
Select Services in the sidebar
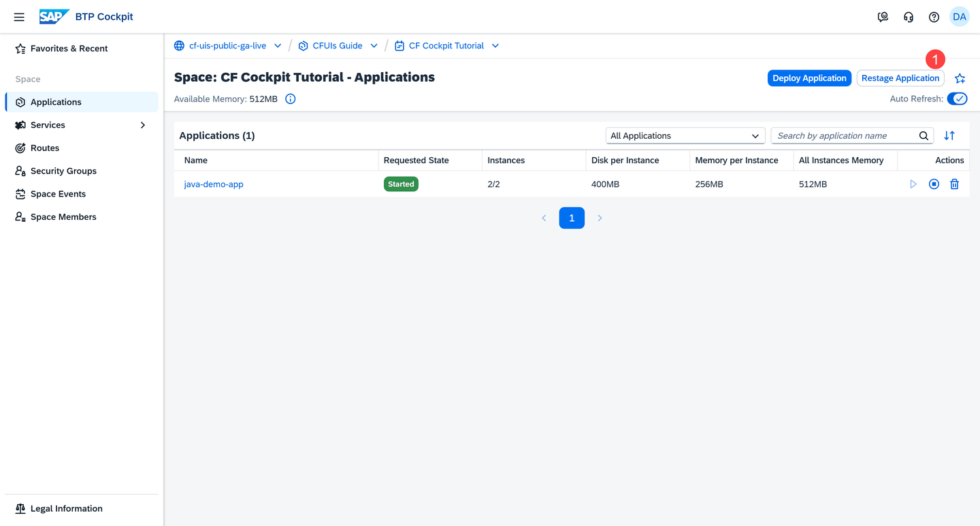82,125
